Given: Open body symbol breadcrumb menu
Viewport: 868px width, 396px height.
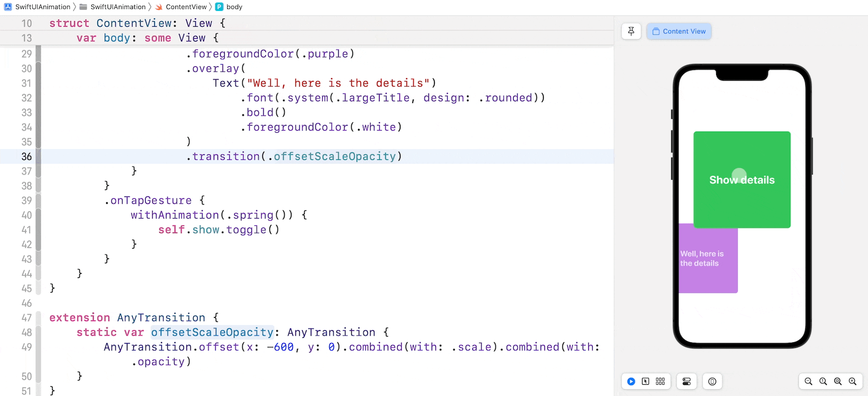Looking at the screenshot, I should (234, 7).
